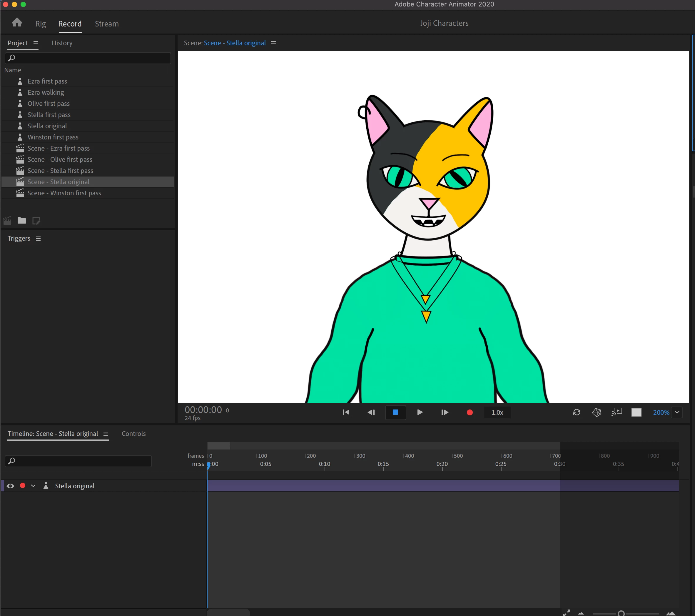Click the Home icon
Screen dimensions: 695x616
[17, 23]
